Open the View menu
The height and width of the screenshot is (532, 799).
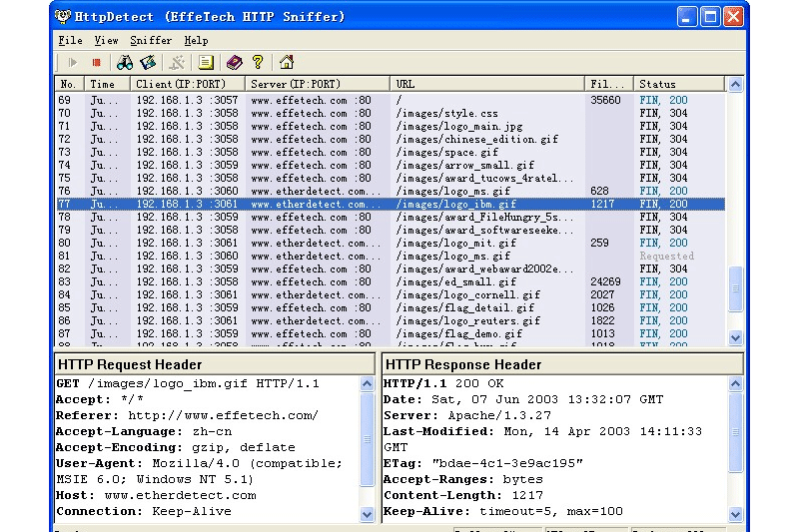tap(106, 41)
